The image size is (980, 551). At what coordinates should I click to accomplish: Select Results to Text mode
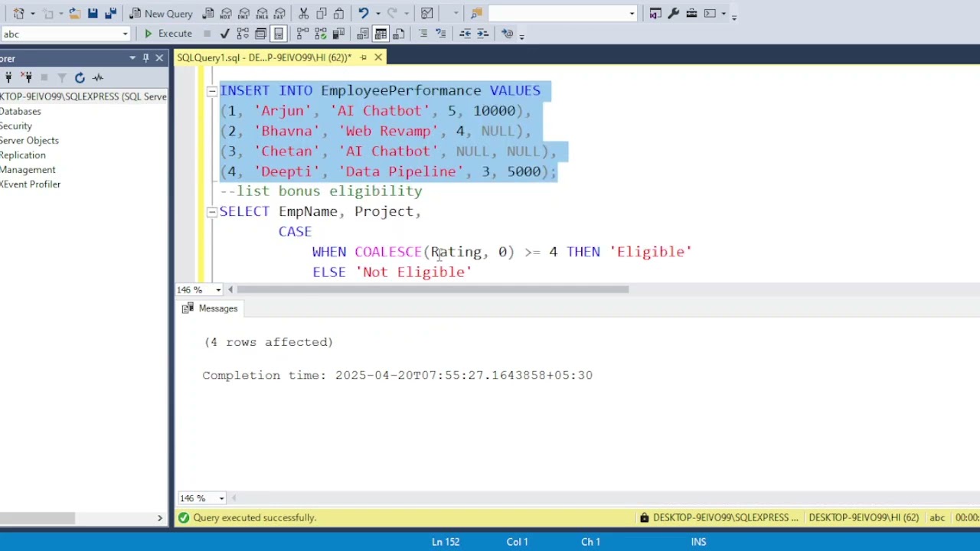pos(362,34)
